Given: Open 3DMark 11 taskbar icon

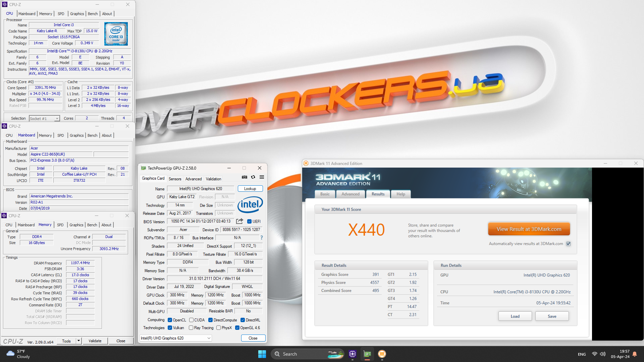Looking at the screenshot, I should click(382, 354).
